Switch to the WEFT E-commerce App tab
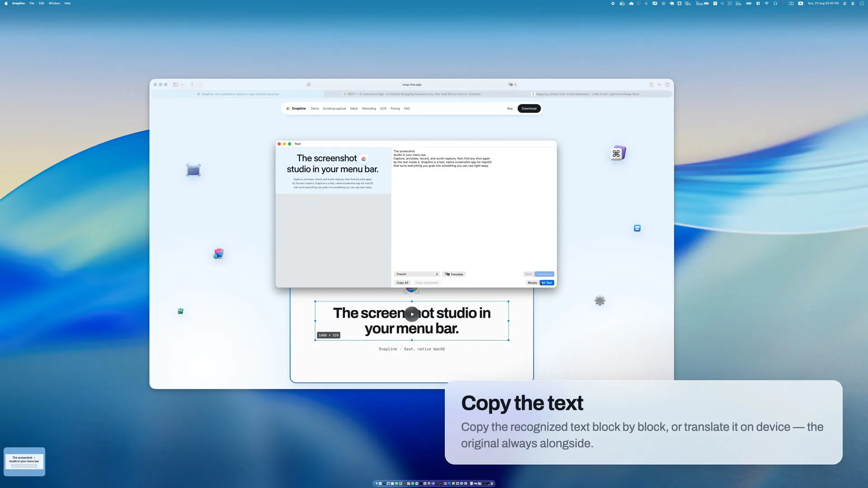The image size is (868, 488). click(411, 94)
